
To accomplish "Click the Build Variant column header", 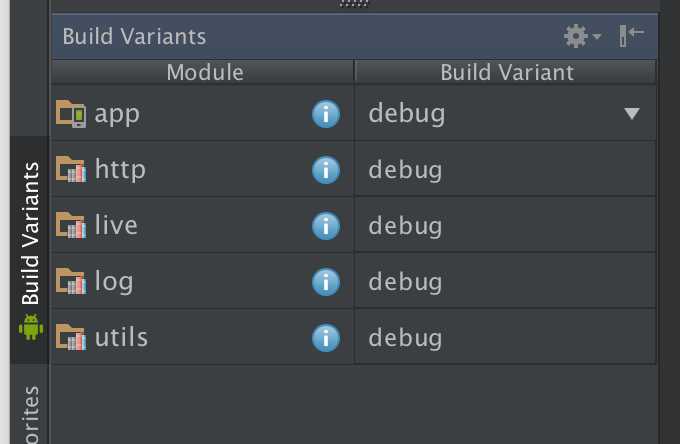I will click(505, 72).
